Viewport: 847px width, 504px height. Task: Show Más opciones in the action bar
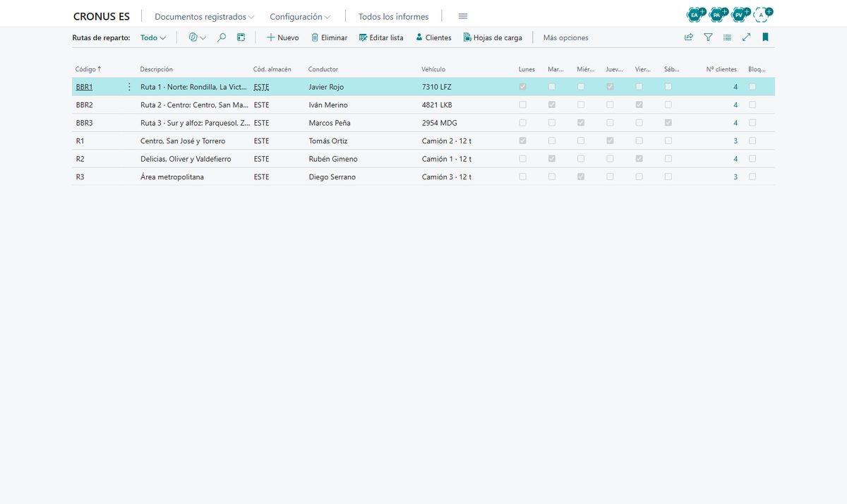click(x=565, y=37)
